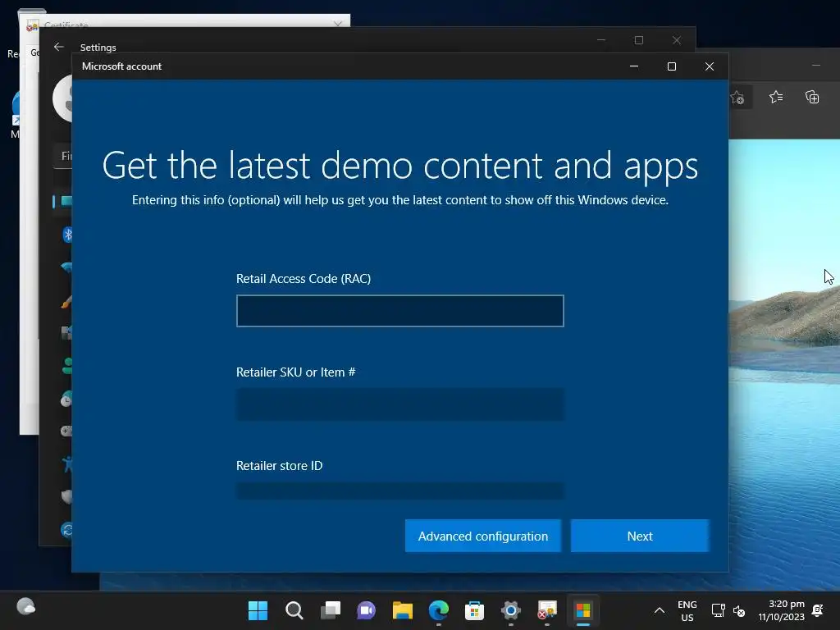
Task: Minimize the Microsoft account window
Action: pyautogui.click(x=634, y=66)
